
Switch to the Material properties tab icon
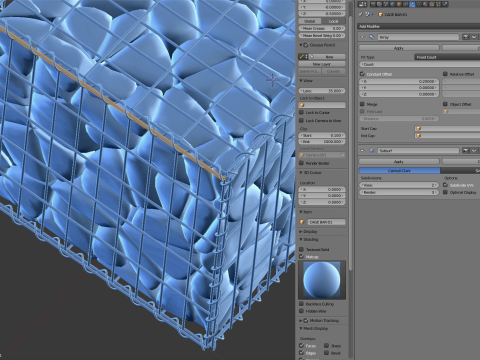[425, 4]
